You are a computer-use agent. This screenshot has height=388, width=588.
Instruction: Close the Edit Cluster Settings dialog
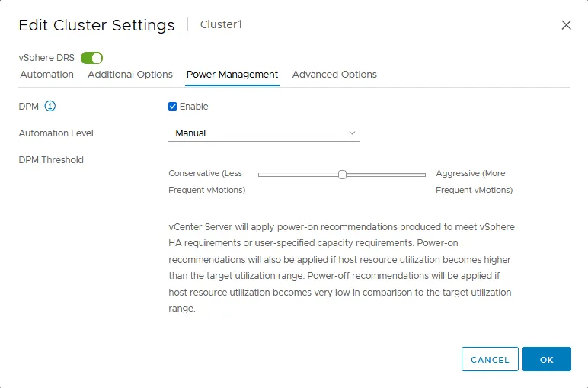(x=566, y=25)
